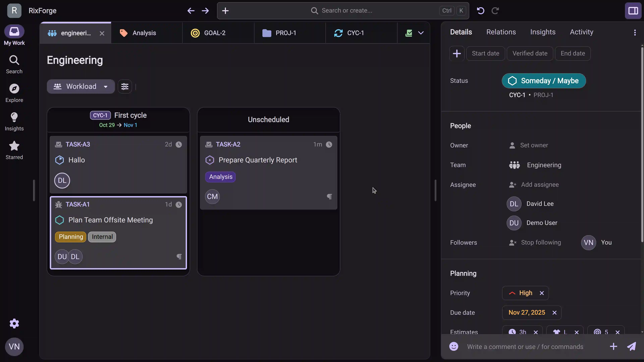This screenshot has height=362, width=644.
Task: Toggle the Someday / Maybe status pill
Action: (x=544, y=81)
